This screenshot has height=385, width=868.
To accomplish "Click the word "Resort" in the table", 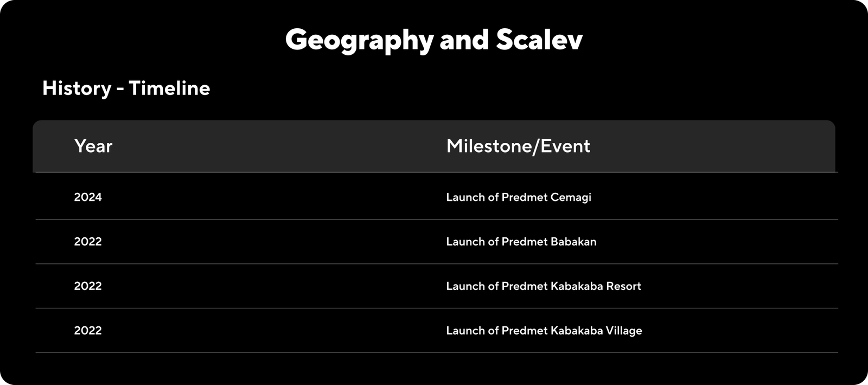I will [x=623, y=286].
